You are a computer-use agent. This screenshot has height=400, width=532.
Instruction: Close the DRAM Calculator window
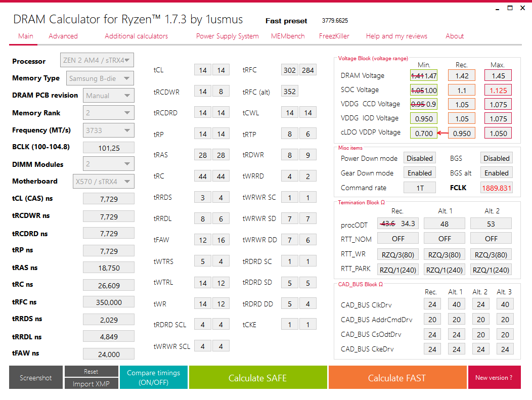pyautogui.click(x=523, y=8)
